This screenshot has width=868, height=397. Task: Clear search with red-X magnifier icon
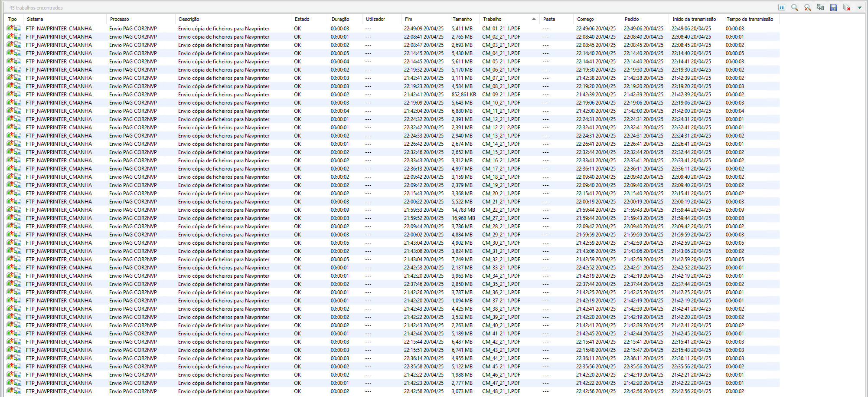(x=808, y=7)
